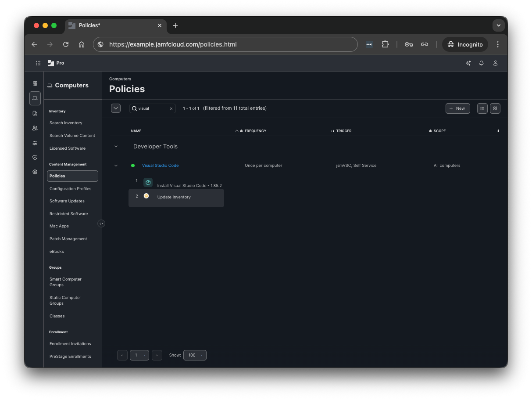Image resolution: width=532 pixels, height=400 pixels.
Task: Open the Show 100 entries dropdown
Action: 195,355
